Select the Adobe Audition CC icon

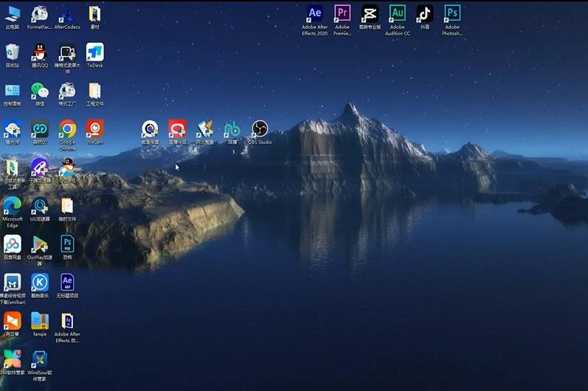point(397,14)
